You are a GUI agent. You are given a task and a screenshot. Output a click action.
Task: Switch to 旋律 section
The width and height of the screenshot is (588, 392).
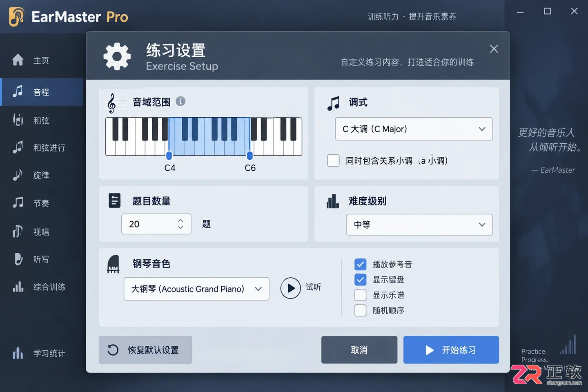42,175
